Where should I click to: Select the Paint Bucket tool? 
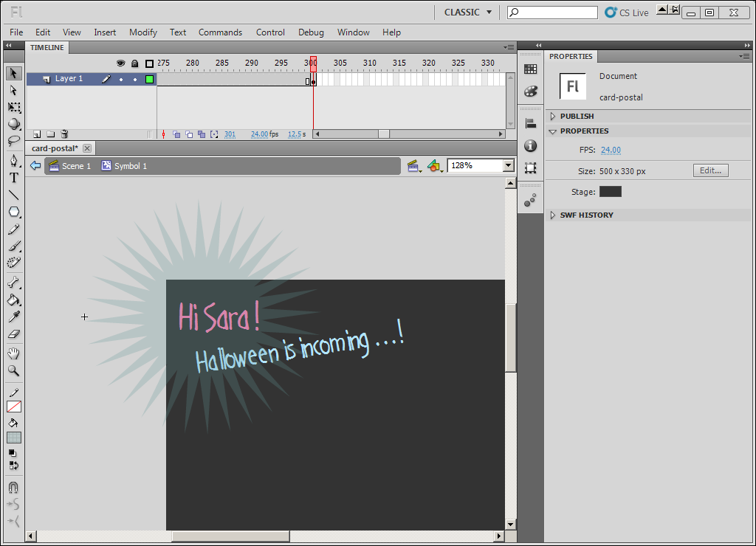click(14, 300)
